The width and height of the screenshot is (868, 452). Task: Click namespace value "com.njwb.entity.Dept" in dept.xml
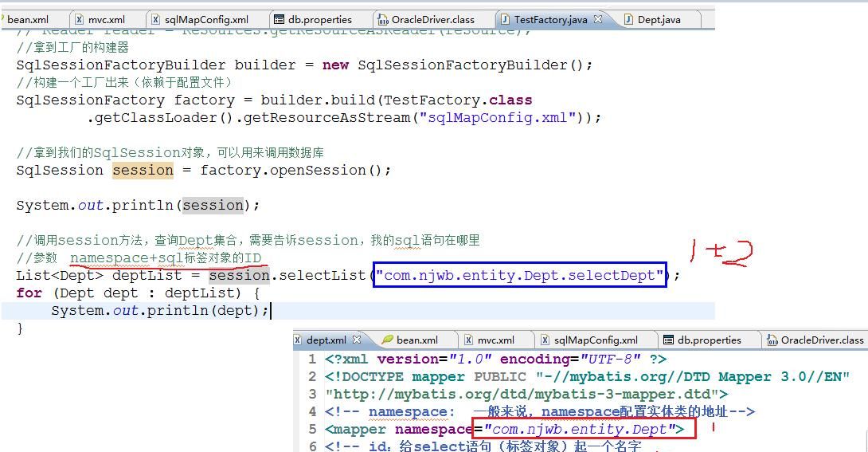point(579,429)
